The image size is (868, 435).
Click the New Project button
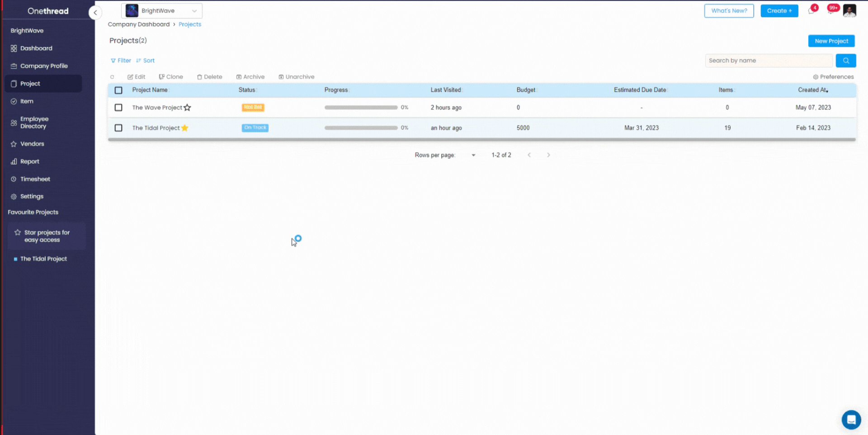coord(831,41)
